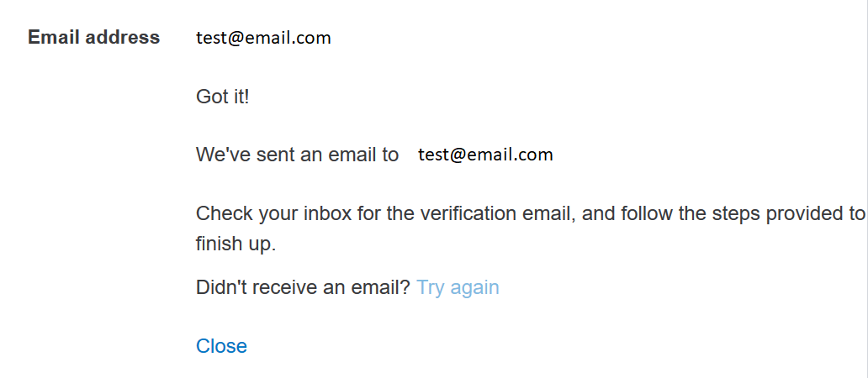
Task: Close the email verification message
Action: [x=221, y=346]
